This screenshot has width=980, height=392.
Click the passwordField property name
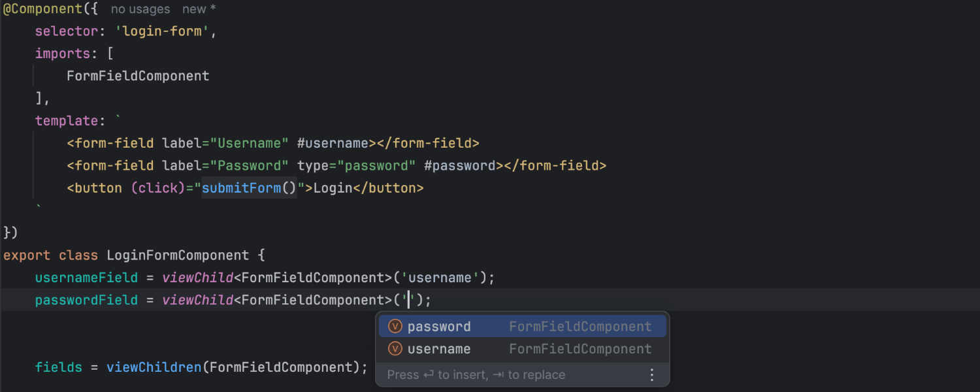[x=86, y=300]
